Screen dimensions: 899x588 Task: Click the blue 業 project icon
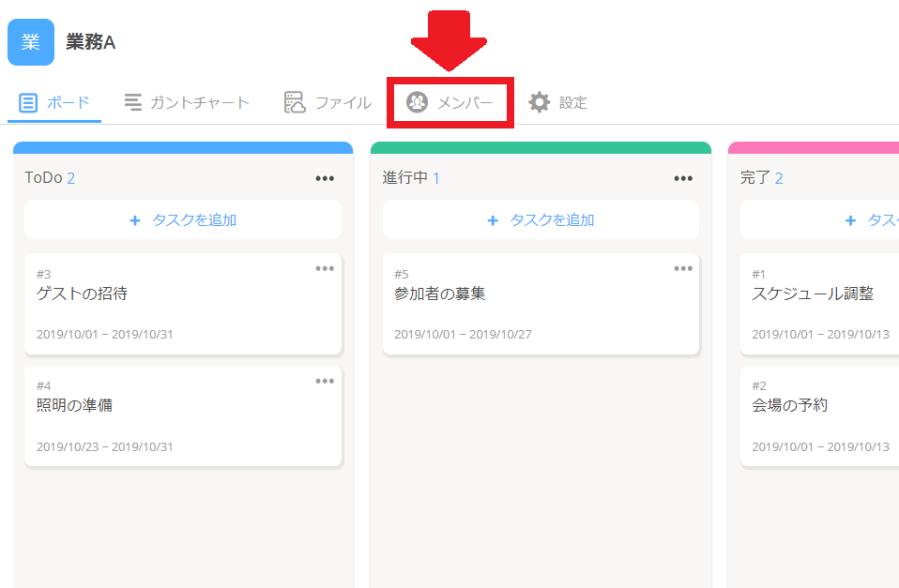[x=30, y=41]
